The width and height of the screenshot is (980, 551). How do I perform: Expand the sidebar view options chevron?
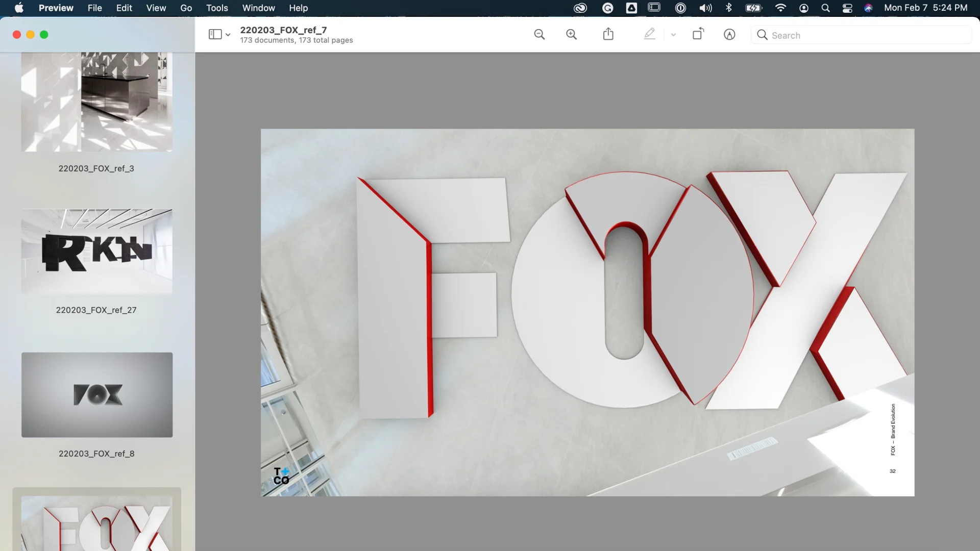228,35
